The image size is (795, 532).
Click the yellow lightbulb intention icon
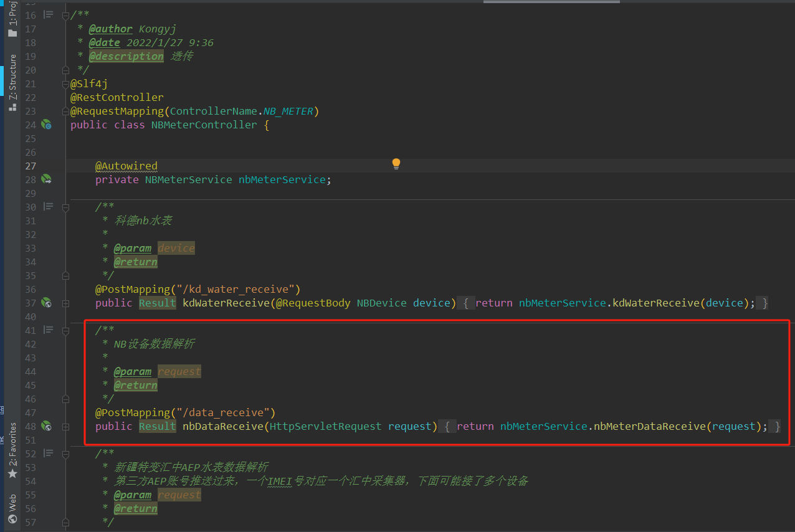point(396,164)
